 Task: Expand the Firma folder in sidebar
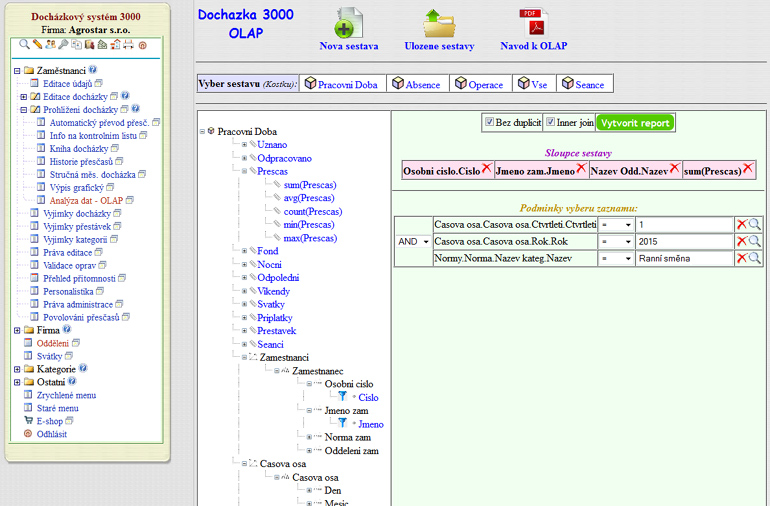click(17, 330)
